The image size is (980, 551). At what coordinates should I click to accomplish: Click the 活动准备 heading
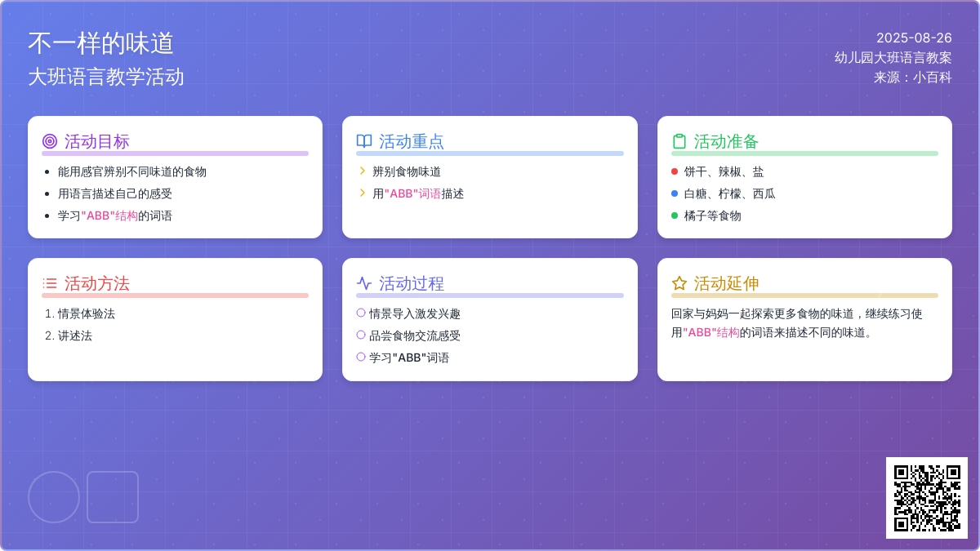[x=727, y=141]
